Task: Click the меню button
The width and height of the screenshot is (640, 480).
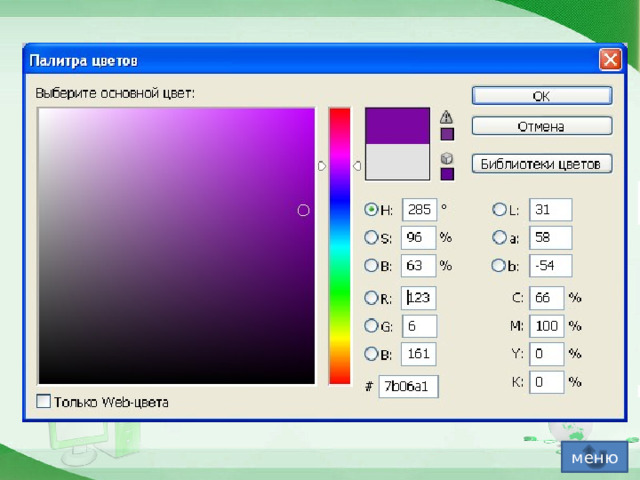Action: pyautogui.click(x=594, y=457)
